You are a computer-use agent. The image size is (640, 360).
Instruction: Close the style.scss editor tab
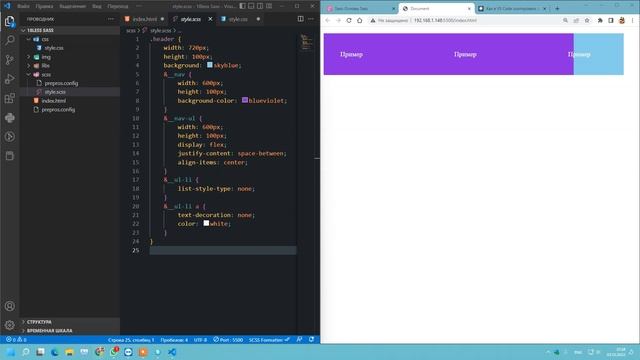(x=210, y=19)
